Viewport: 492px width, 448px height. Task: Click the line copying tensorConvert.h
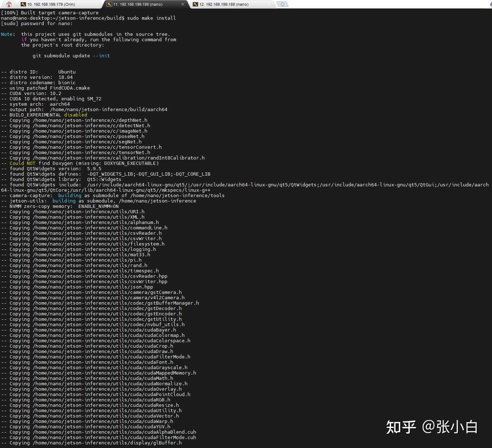pyautogui.click(x=81, y=147)
